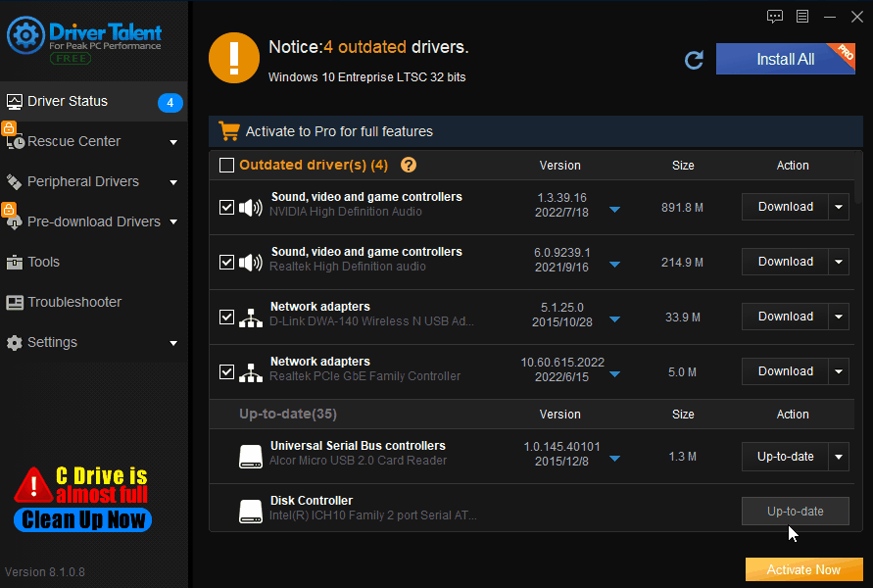Open the Troubleshooter section
Image resolution: width=873 pixels, height=588 pixels.
coord(93,302)
